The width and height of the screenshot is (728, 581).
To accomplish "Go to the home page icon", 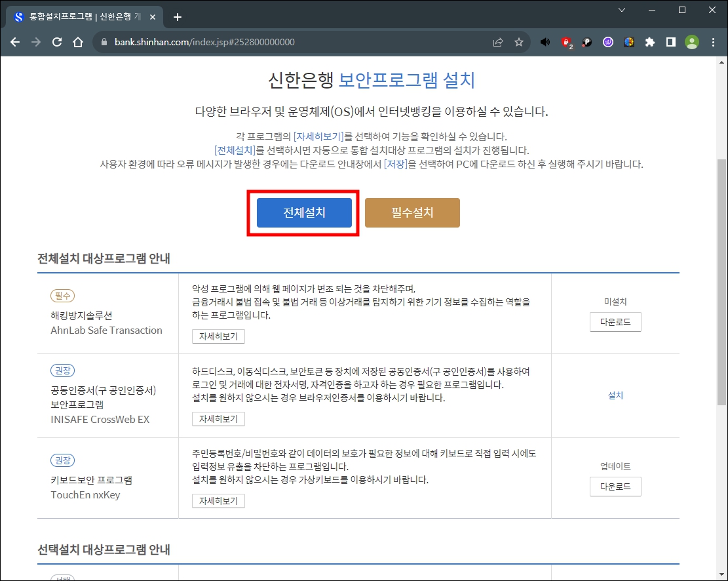I will (78, 43).
